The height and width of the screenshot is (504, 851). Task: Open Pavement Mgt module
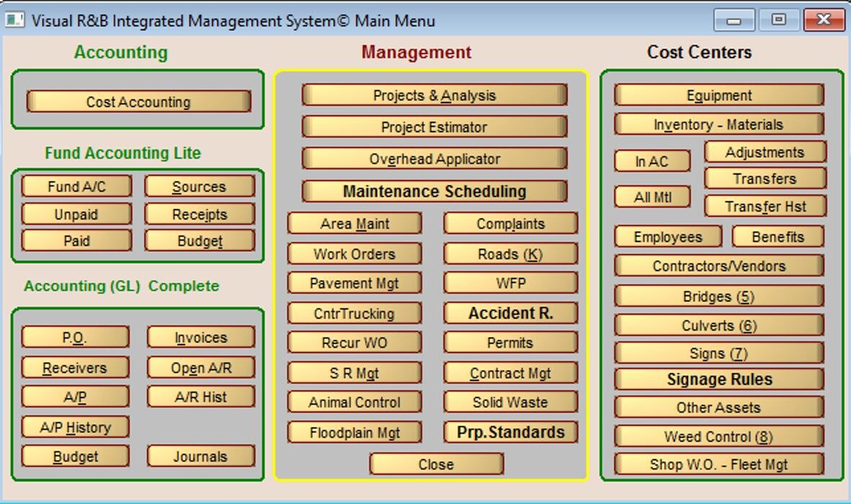pyautogui.click(x=354, y=284)
